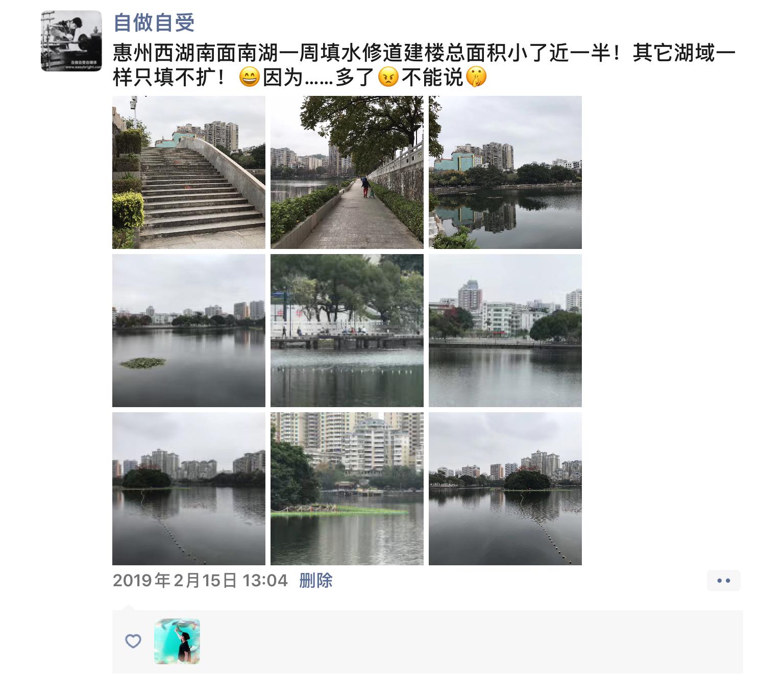Viewport: 784px width, 676px height.
Task: Open the lakeside pier with trees photo
Action: pyautogui.click(x=347, y=331)
